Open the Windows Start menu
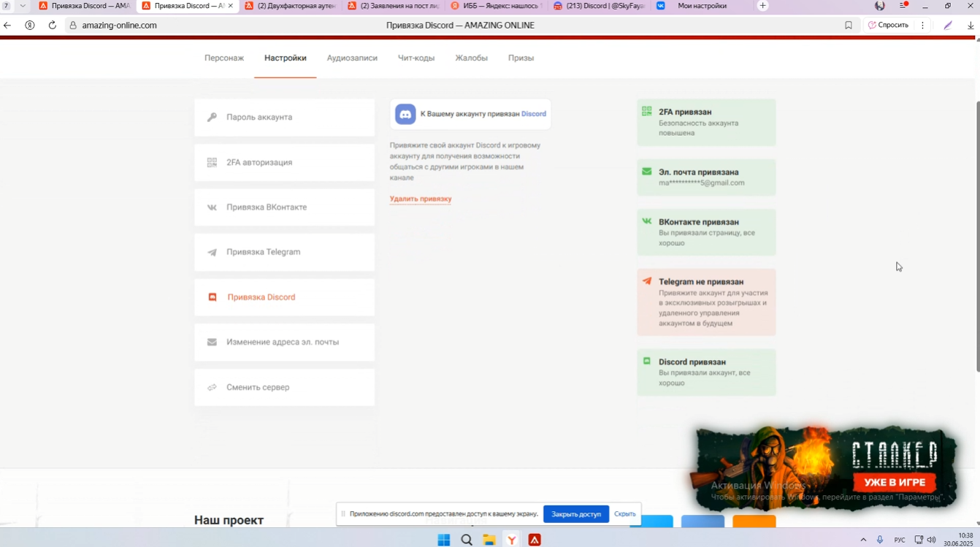This screenshot has height=547, width=980. 443,540
